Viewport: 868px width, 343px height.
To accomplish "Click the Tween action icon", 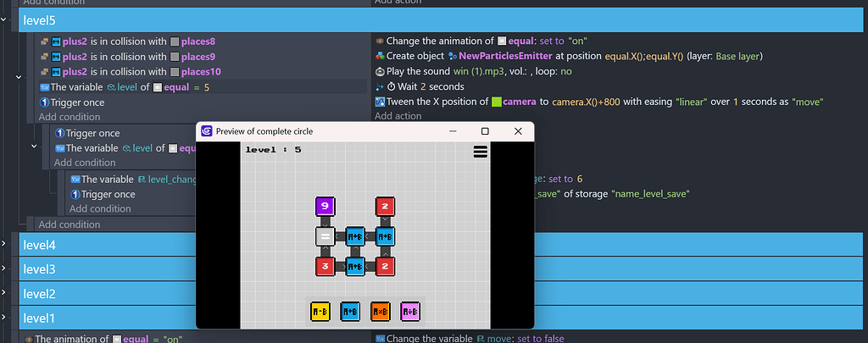I will [380, 102].
